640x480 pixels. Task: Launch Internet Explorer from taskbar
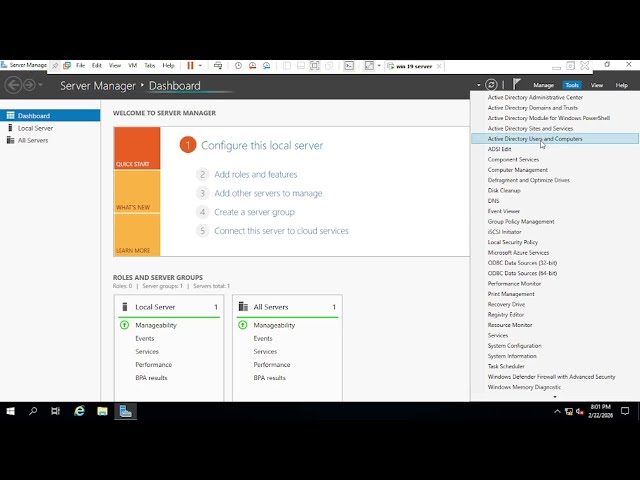coord(79,411)
